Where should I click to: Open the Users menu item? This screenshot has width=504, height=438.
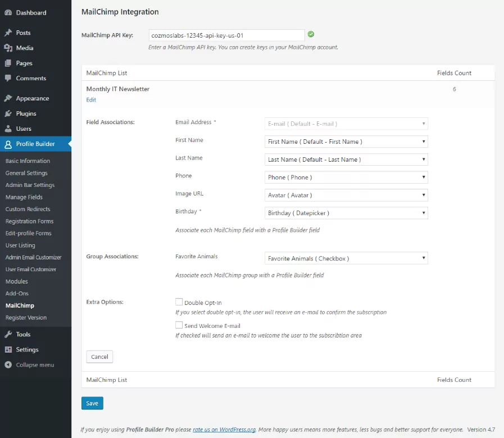35,129
